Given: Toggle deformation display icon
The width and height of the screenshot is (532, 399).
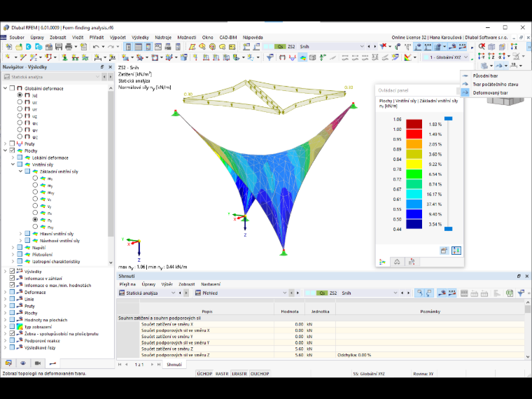Looking at the screenshot, I should click(x=282, y=57).
